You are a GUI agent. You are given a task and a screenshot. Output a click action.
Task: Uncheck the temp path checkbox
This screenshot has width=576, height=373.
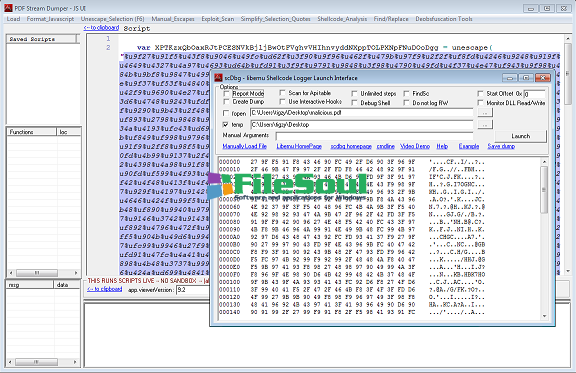[x=226, y=125]
